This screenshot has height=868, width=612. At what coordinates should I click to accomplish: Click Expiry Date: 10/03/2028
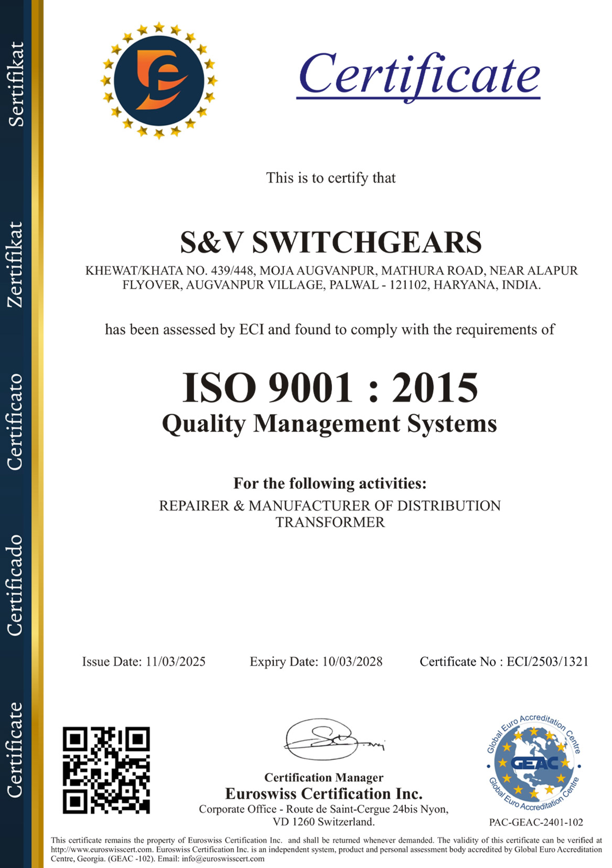pyautogui.click(x=316, y=662)
